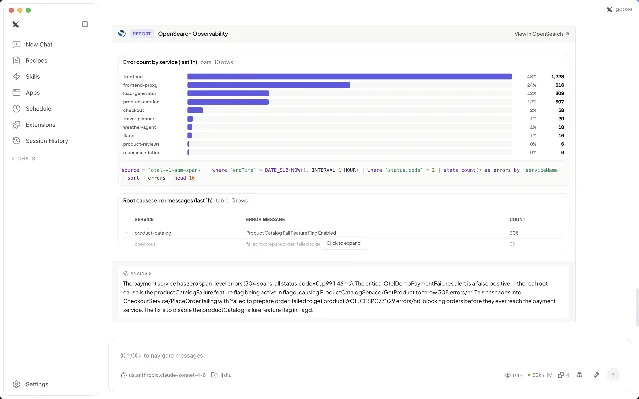Open Settings at the sidebar bottom

tap(36, 384)
